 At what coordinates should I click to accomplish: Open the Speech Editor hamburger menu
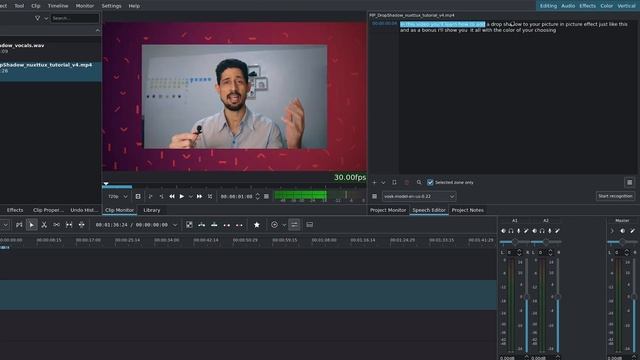(629, 182)
